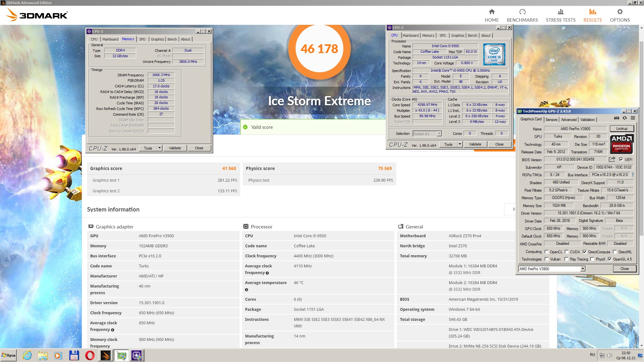Switch to CPU-Z via its taskbar icon

click(137, 355)
